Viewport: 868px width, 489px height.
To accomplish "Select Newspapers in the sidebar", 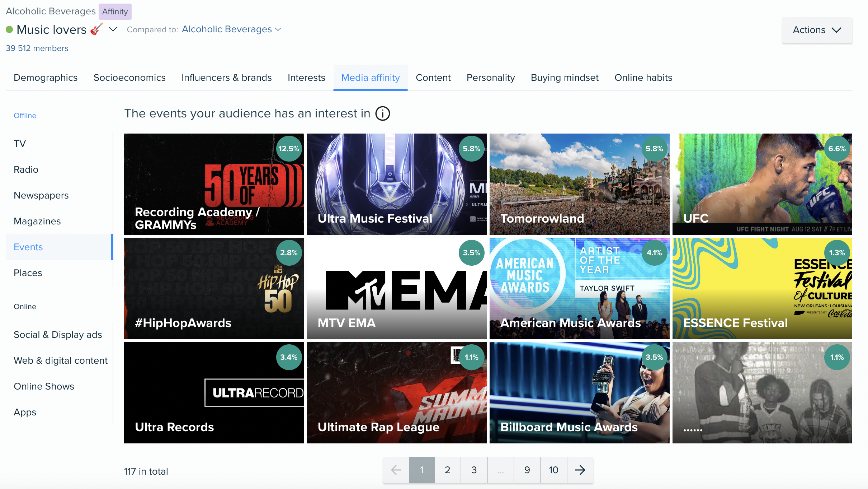I will (59, 195).
